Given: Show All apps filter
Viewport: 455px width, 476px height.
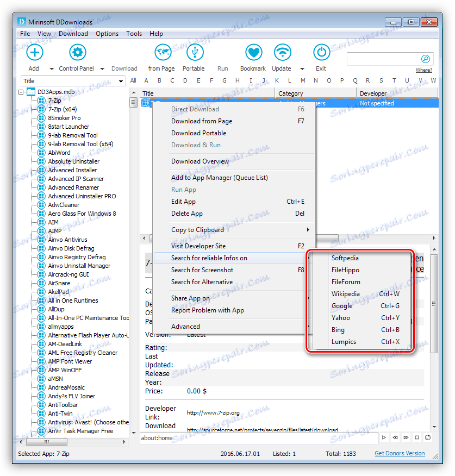Looking at the screenshot, I should click(x=133, y=81).
